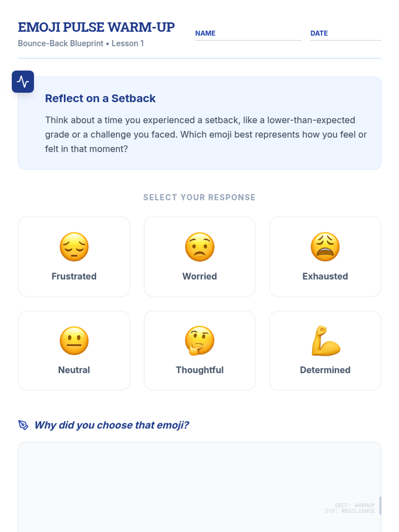The height and width of the screenshot is (532, 399).
Task: Click the Worried label text
Action: point(199,276)
